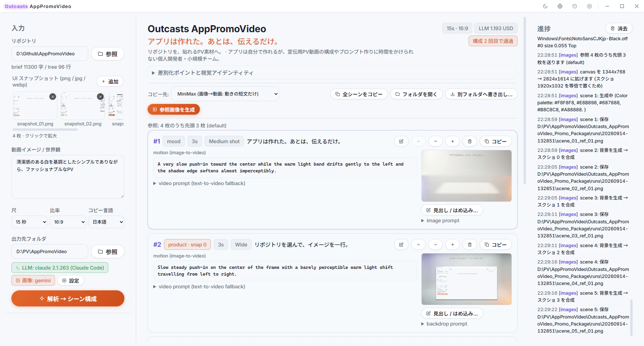Click the main scene list vertical scrollbar
Viewport: 644px width, 346px height.
click(525, 101)
